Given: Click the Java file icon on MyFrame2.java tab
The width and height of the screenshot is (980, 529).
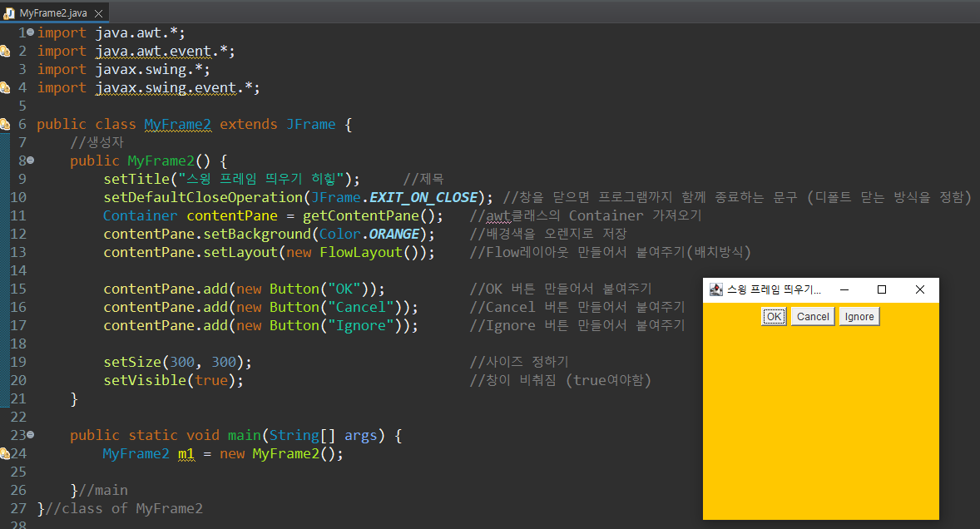Looking at the screenshot, I should (x=9, y=13).
